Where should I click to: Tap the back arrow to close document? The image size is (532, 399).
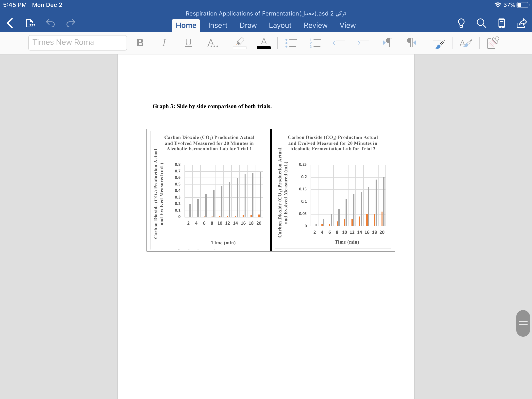point(10,23)
